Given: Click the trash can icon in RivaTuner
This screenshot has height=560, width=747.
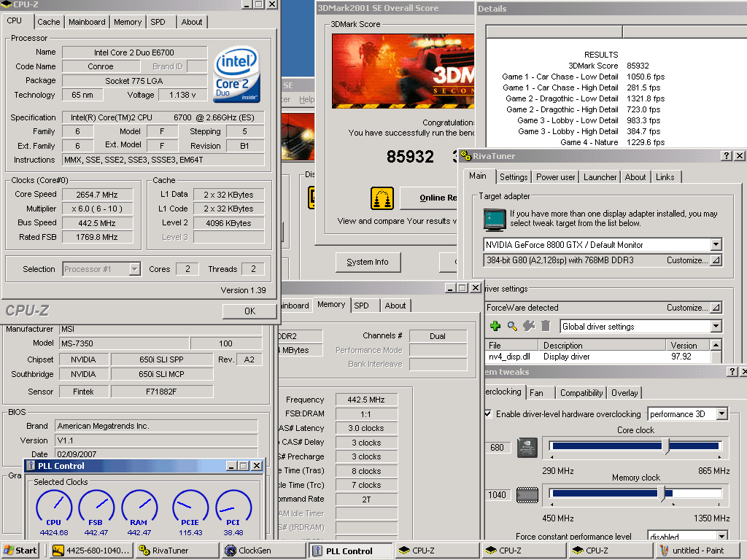Looking at the screenshot, I should (x=546, y=326).
